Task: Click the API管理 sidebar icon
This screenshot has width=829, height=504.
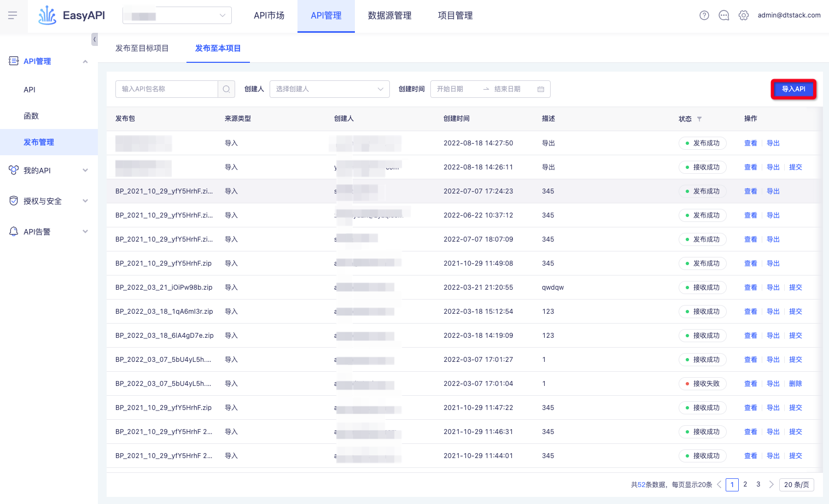Action: coord(14,61)
